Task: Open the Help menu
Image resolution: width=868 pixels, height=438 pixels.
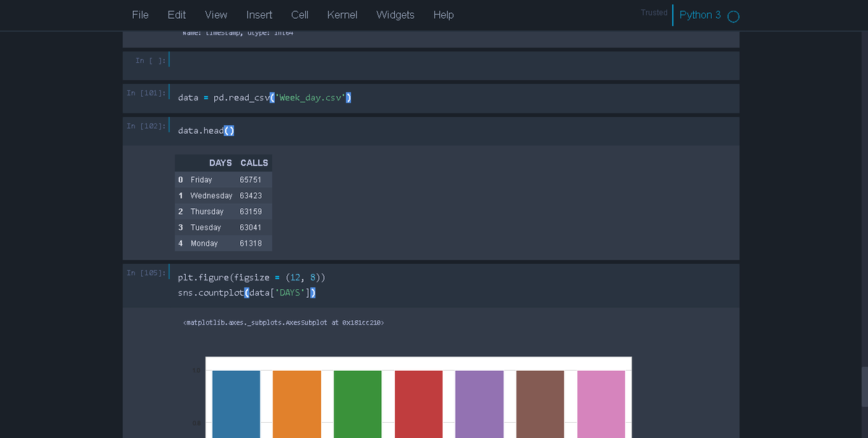Action: [x=443, y=14]
